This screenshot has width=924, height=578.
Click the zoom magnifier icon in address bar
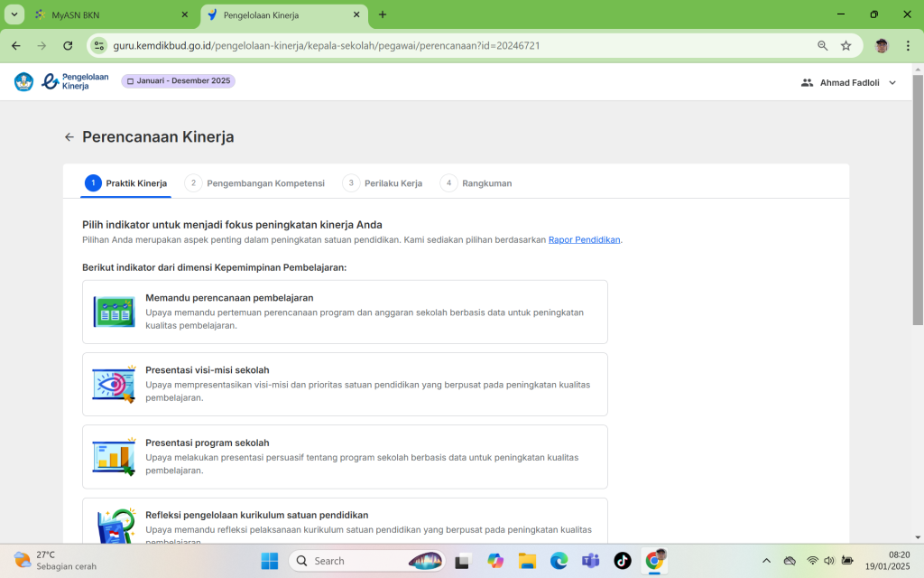[822, 45]
